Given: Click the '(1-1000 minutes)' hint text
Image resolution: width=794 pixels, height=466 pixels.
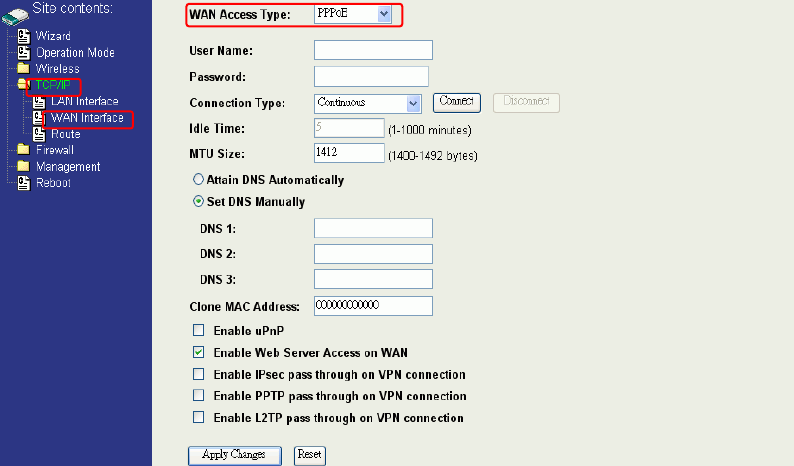Looking at the screenshot, I should [x=430, y=130].
